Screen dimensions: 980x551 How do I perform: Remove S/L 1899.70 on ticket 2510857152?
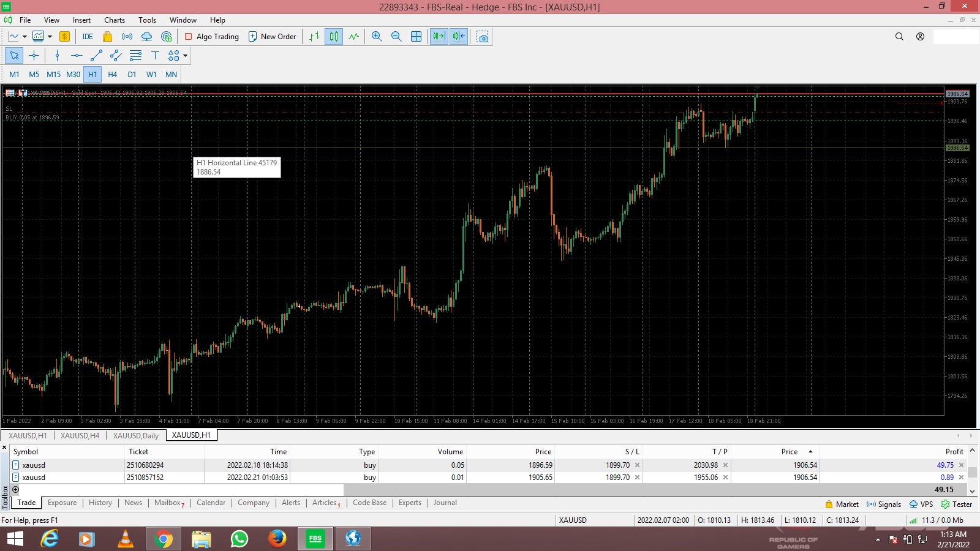pos(637,478)
